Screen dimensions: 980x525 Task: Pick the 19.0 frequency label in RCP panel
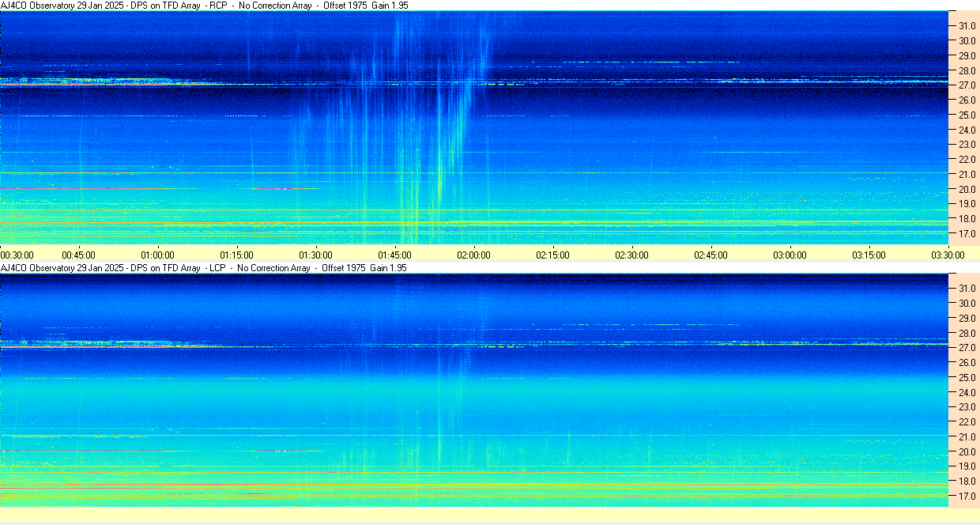tap(967, 204)
